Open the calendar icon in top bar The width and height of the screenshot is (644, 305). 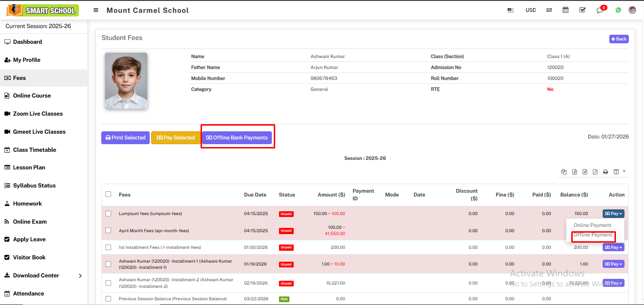pyautogui.click(x=566, y=10)
